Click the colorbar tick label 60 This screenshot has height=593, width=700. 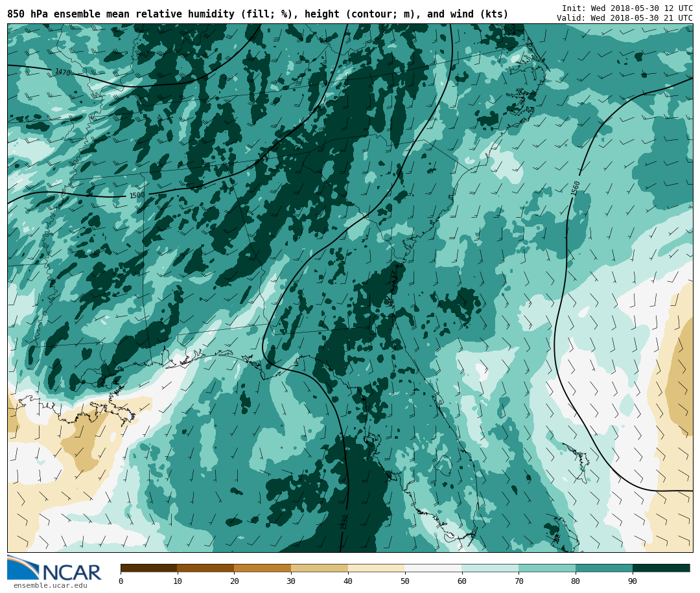pyautogui.click(x=462, y=581)
